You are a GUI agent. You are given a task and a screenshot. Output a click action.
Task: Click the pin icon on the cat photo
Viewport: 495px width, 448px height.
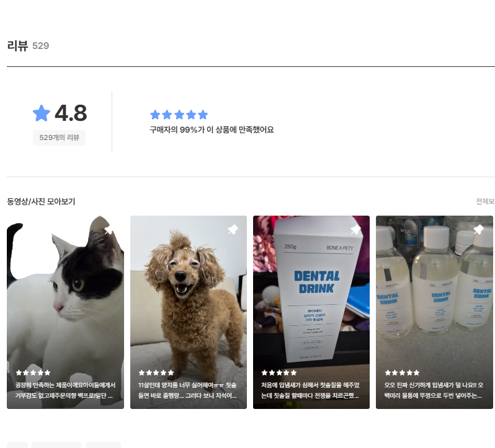coord(109,231)
